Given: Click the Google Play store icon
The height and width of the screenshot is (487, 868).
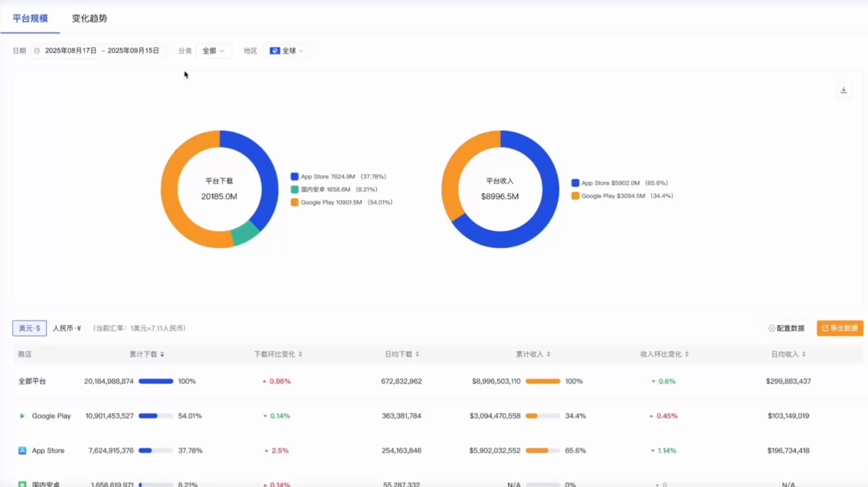Looking at the screenshot, I should 22,416.
